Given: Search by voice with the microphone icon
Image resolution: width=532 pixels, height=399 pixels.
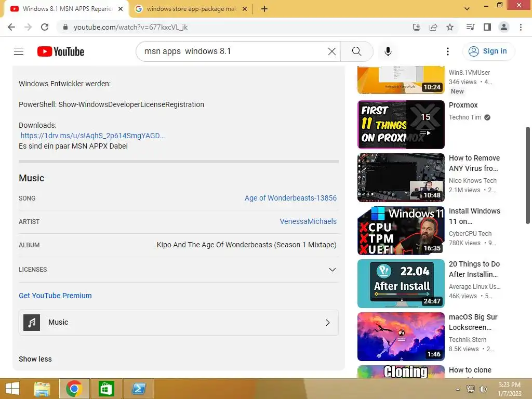Looking at the screenshot, I should point(388,51).
